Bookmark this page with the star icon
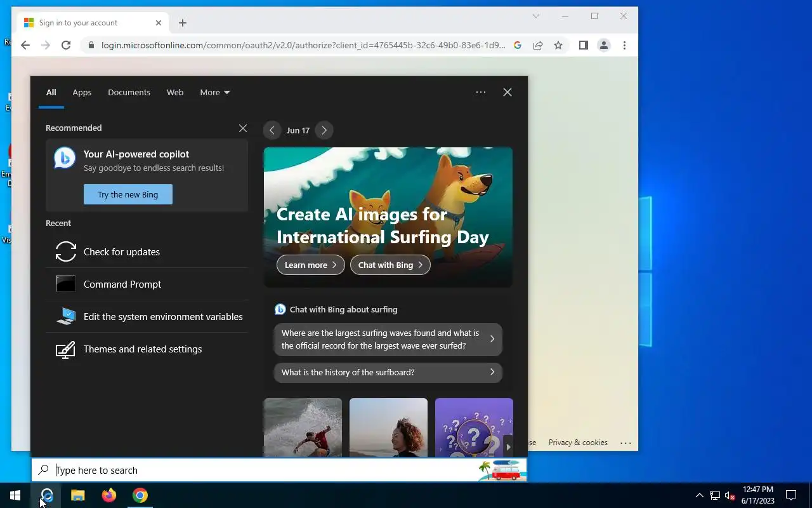Screen dimensions: 812x508 pos(558,45)
